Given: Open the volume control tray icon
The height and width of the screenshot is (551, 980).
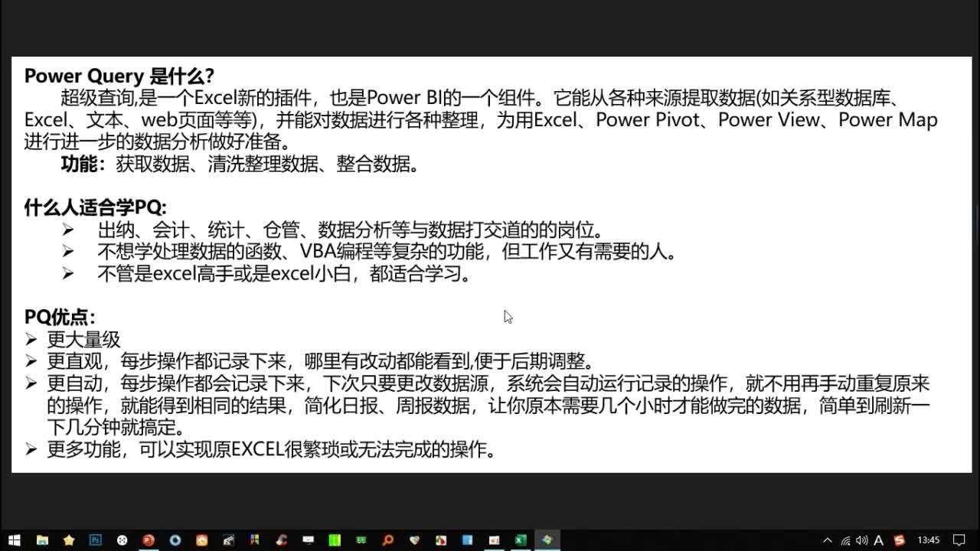Looking at the screenshot, I should tap(862, 540).
